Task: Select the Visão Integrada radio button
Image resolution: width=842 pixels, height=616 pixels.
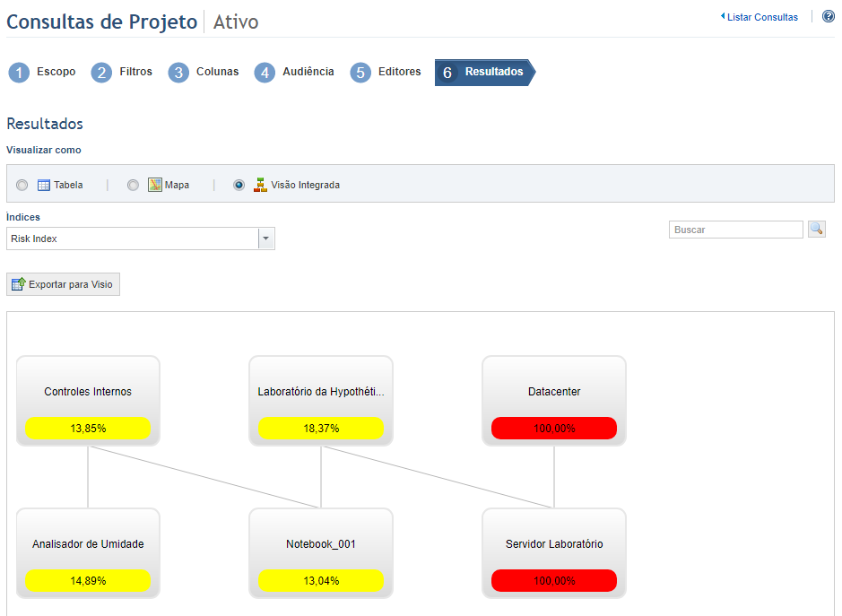Action: click(239, 186)
